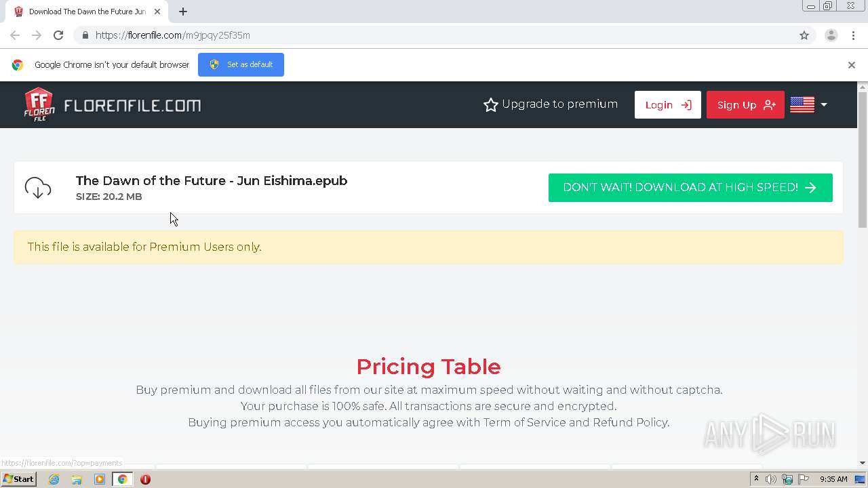Open Chrome's three-dot menu
Screen dimensions: 868x488
click(x=853, y=35)
